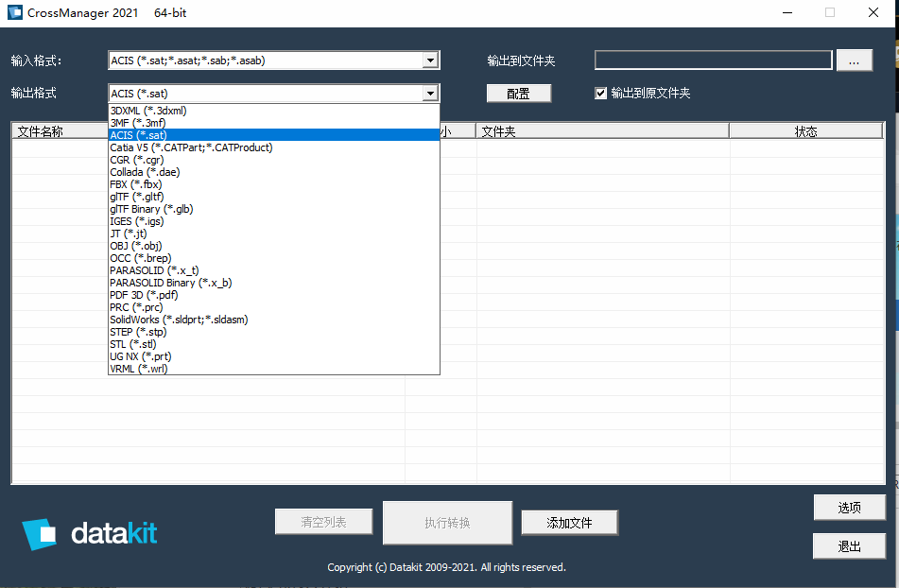
Task: Pick Catia V5 (*.CATPart;*.CATProduct) format
Action: (274, 147)
